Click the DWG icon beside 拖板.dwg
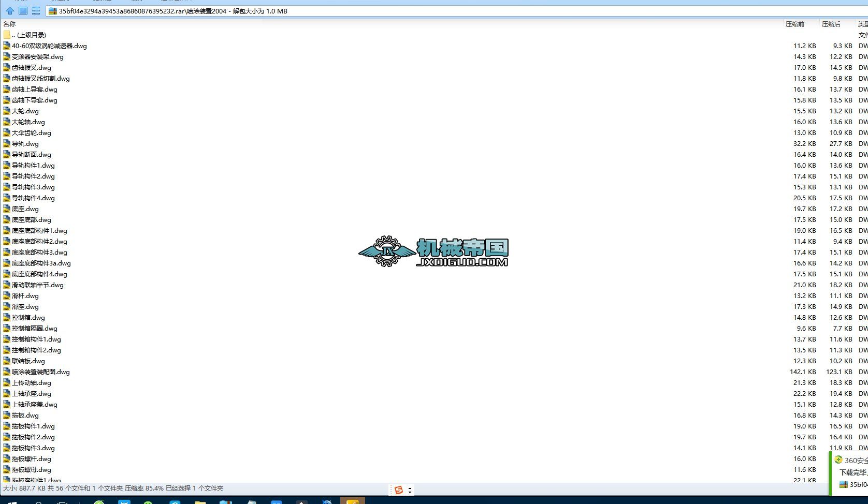This screenshot has width=868, height=504. coord(6,415)
